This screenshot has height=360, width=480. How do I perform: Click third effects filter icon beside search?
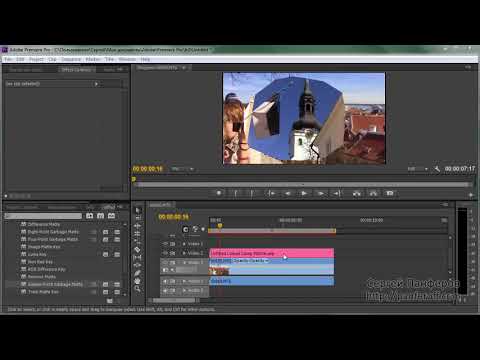(x=111, y=216)
